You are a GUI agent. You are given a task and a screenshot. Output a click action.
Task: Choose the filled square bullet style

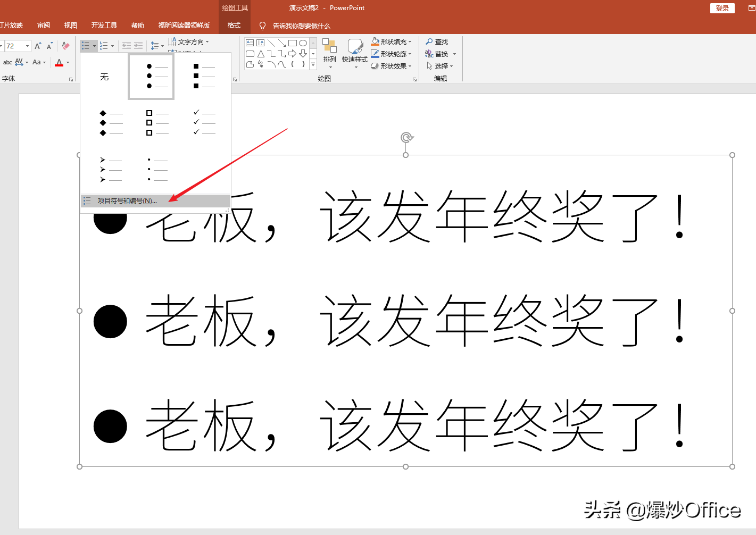click(204, 77)
